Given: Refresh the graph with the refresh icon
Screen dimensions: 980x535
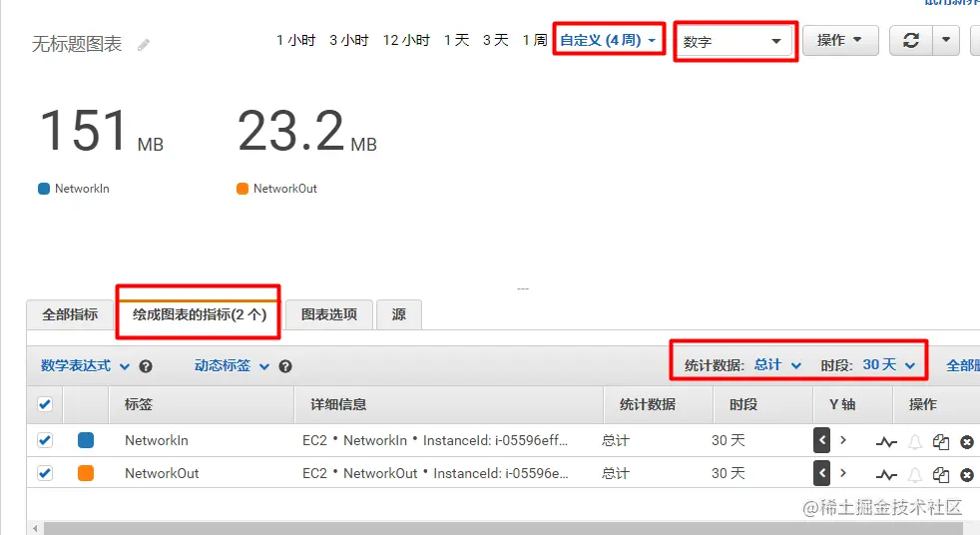Looking at the screenshot, I should point(910,41).
